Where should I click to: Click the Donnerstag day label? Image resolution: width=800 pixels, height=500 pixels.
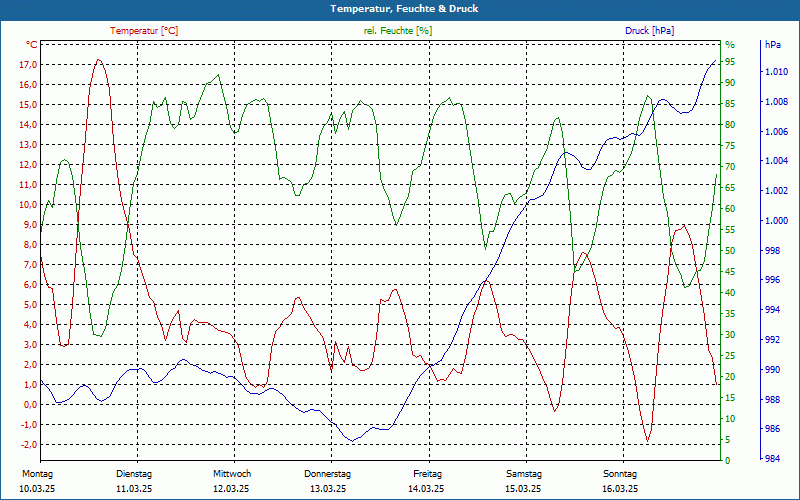click(x=328, y=474)
